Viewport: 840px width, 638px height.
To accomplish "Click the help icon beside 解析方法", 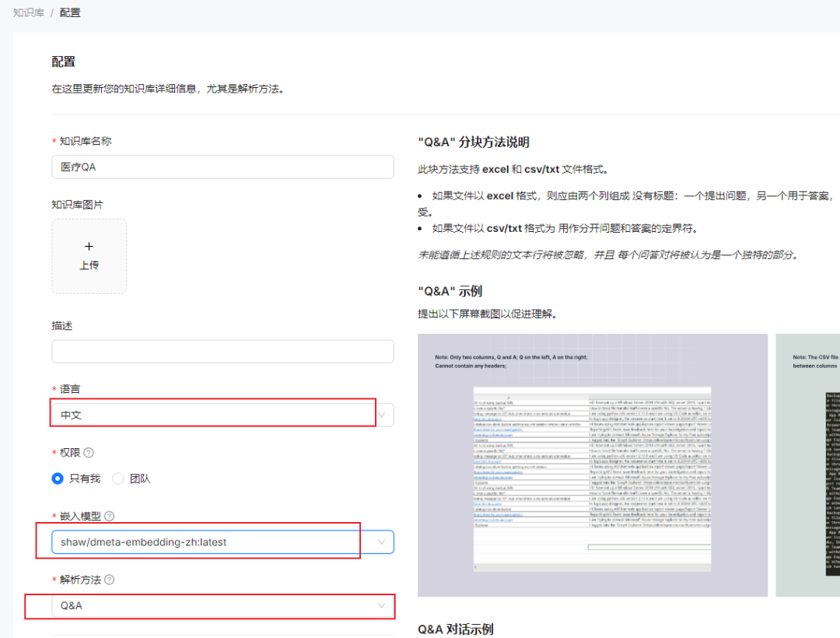I will click(108, 580).
